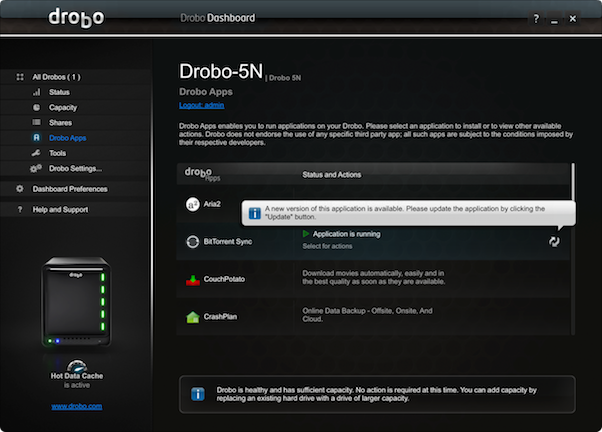Minimize the Drobo Dashboard window
This screenshot has height=432, width=602.
tap(554, 18)
